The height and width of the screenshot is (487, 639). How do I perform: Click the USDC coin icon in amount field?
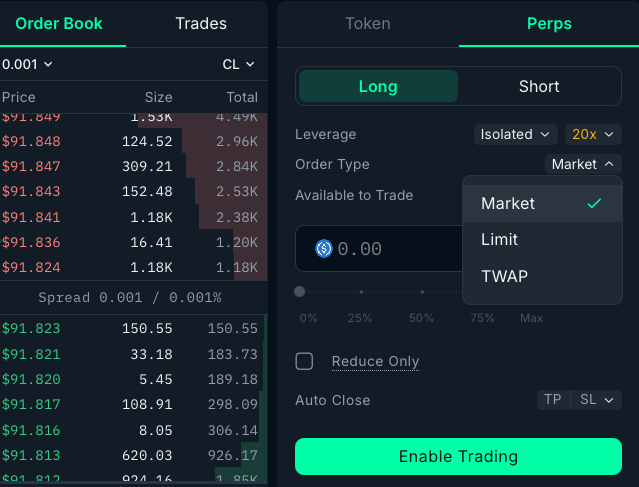point(324,249)
